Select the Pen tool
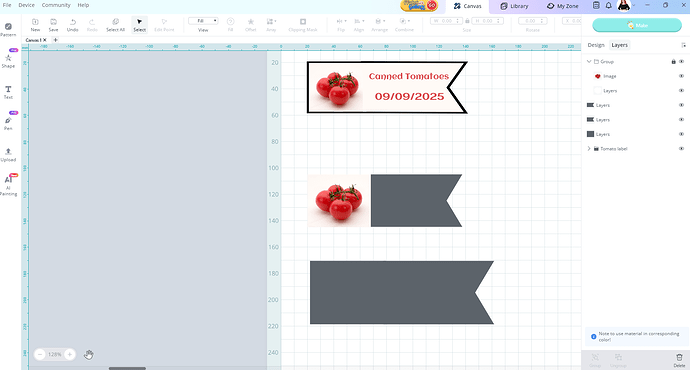 8,123
